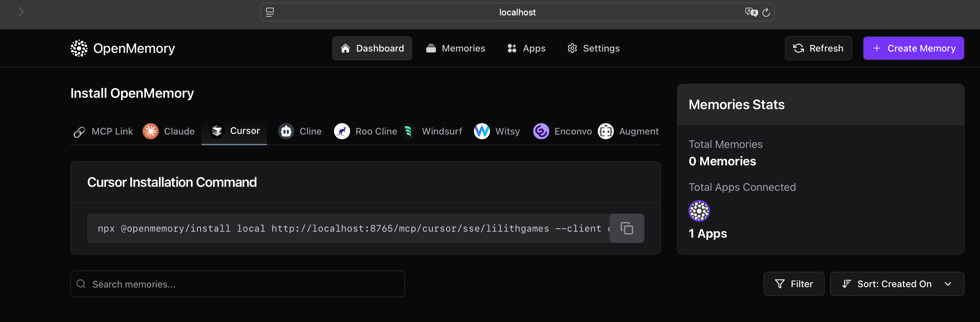
Task: Select the Cline robot icon
Action: coord(286,131)
